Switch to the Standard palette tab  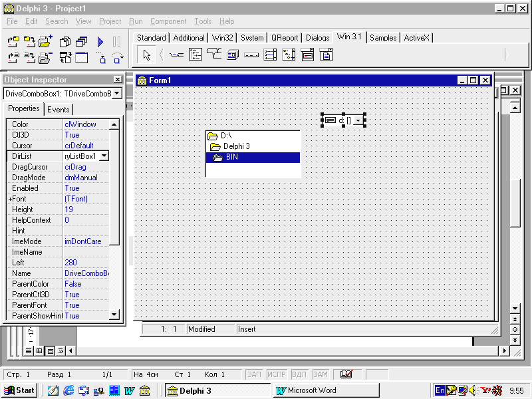pyautogui.click(x=152, y=38)
